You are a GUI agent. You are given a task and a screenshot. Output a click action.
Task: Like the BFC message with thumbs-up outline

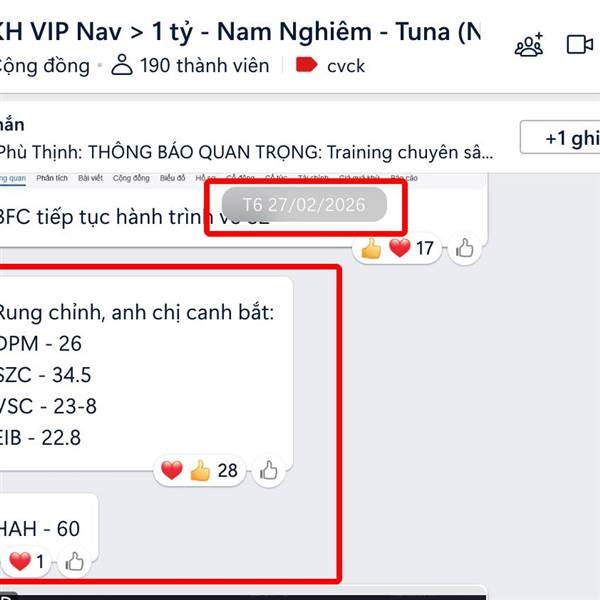pos(464,248)
